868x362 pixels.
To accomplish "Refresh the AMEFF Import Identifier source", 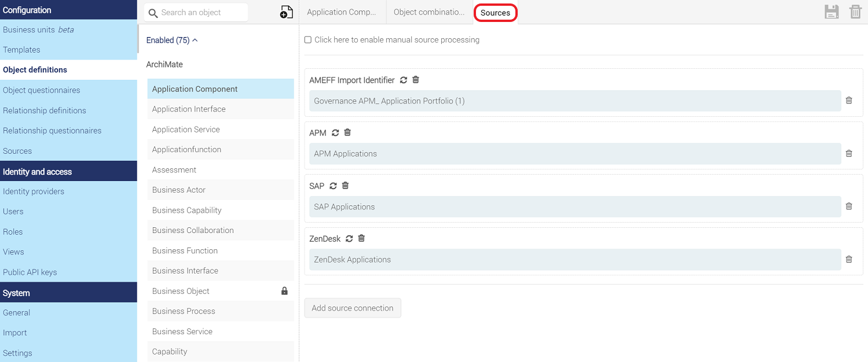I will (404, 80).
